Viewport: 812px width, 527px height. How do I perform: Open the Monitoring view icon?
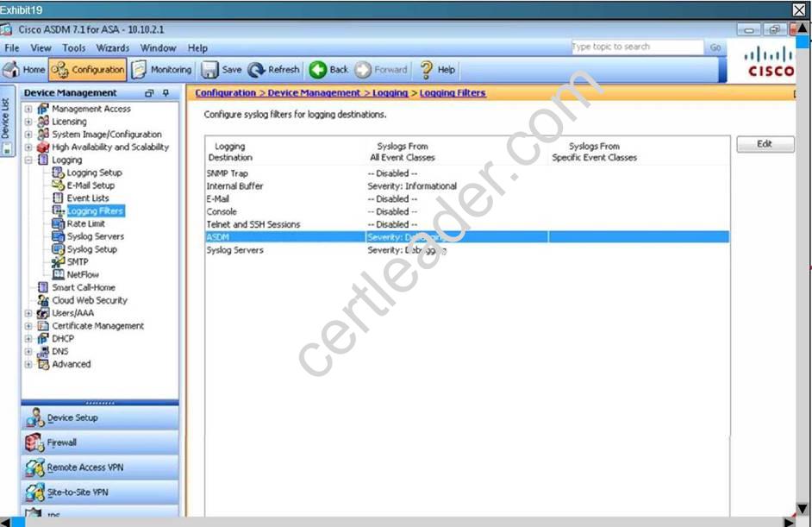139,70
